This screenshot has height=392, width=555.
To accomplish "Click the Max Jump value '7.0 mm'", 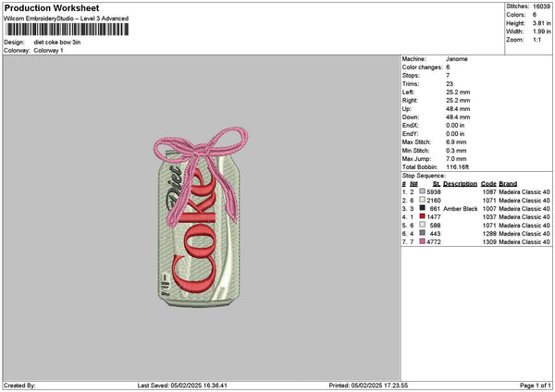I will tap(456, 159).
